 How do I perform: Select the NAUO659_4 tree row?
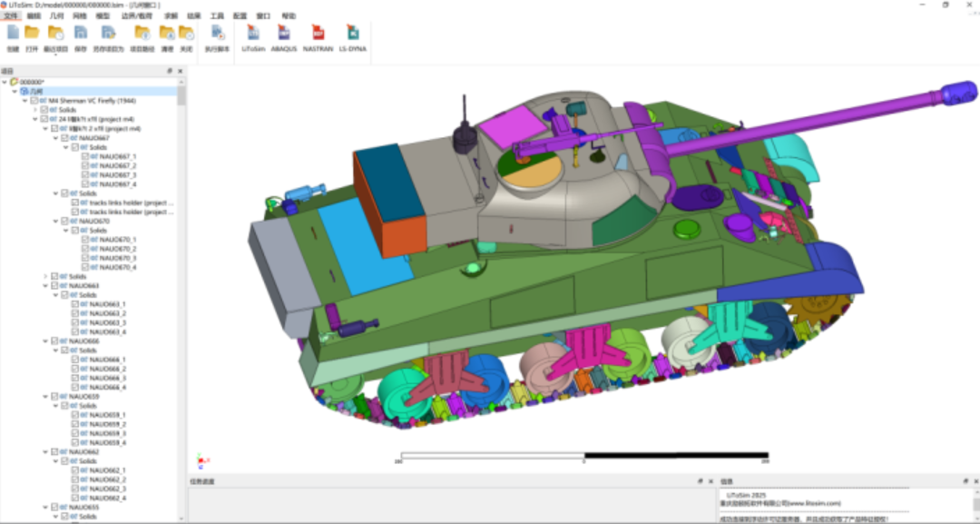[x=99, y=442]
